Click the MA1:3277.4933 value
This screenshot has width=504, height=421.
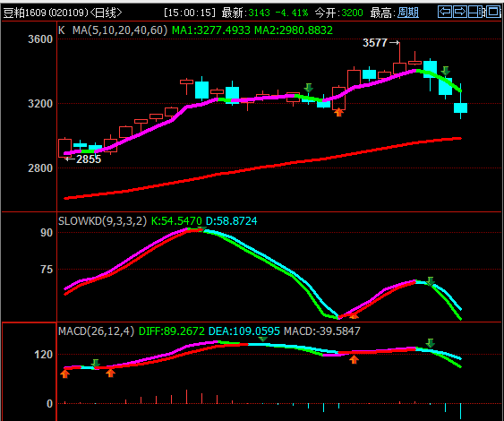pyautogui.click(x=211, y=30)
